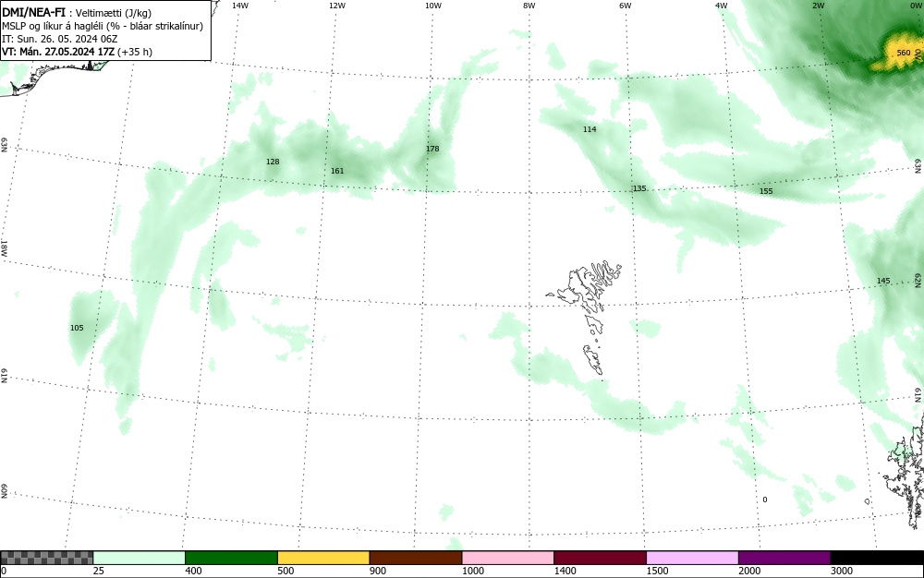Click the 560 value in yellow area
This screenshot has width=924, height=578.
[x=904, y=53]
